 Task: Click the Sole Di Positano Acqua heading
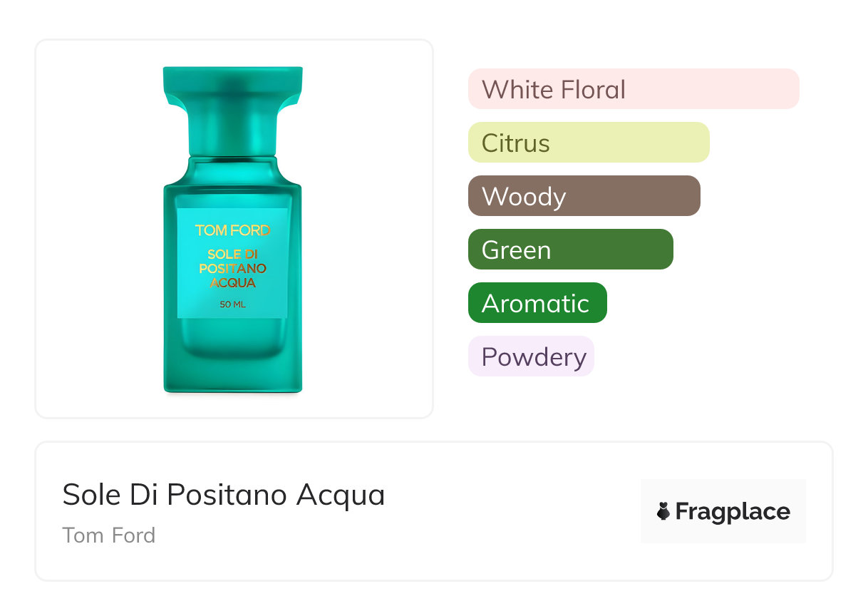coord(224,494)
